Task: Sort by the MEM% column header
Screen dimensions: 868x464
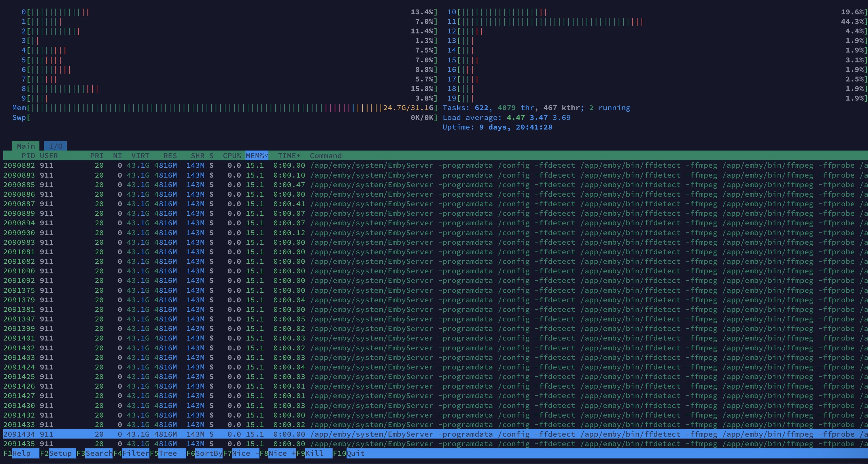Action: click(x=256, y=156)
